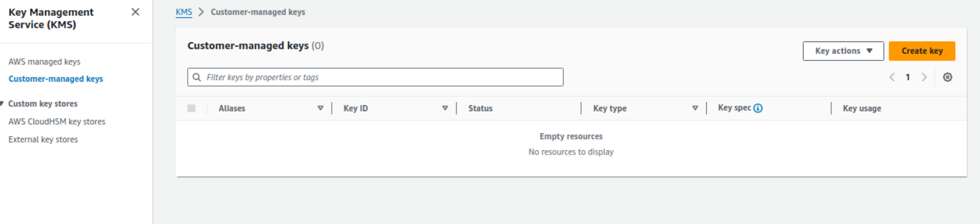Close the Key Management Service side panel
The height and width of the screenshot is (224, 980).
coord(135,12)
